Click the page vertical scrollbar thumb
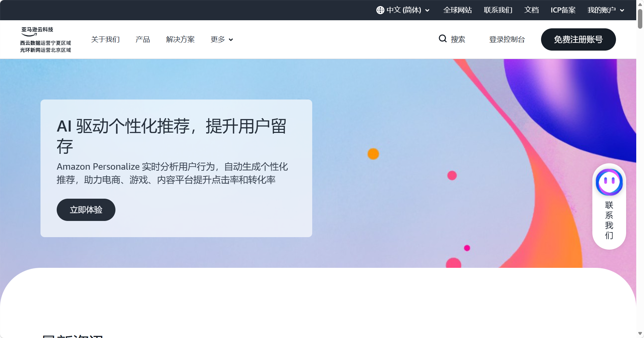 (640, 19)
